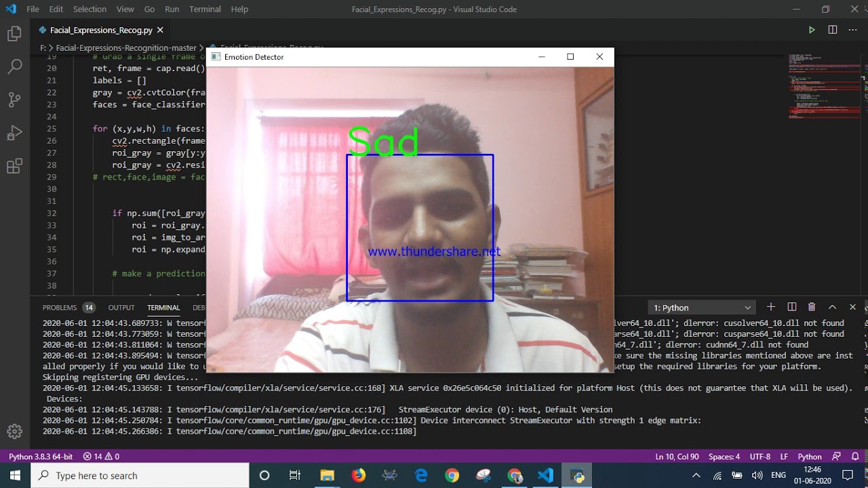Close the Emotion Detector window

599,57
